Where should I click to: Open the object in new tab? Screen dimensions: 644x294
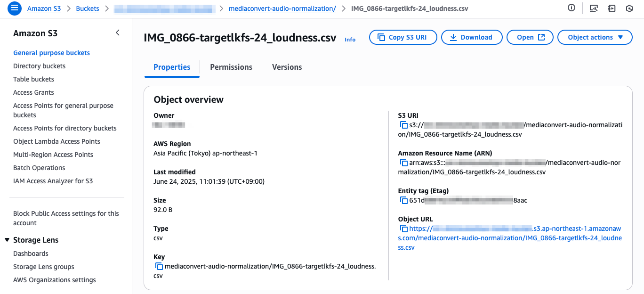531,37
